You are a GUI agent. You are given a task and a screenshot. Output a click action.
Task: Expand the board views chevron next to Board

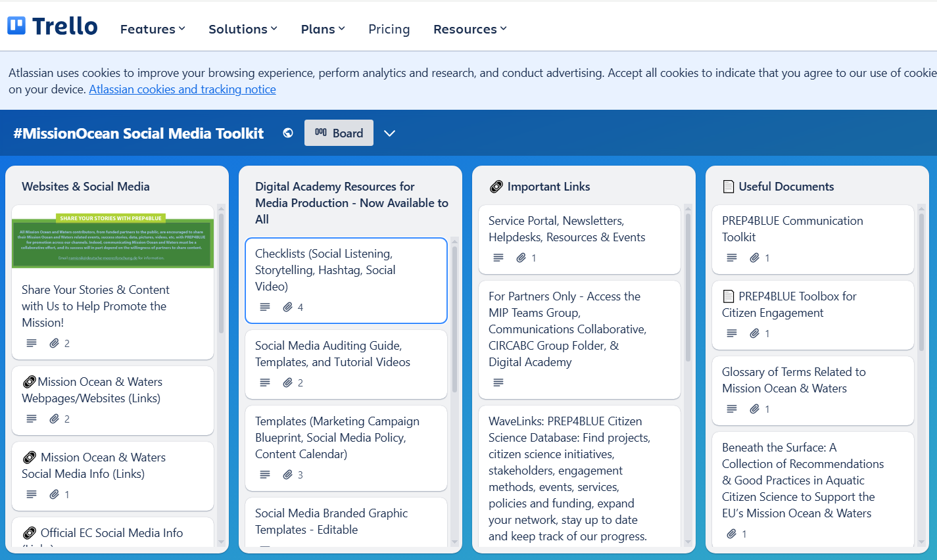click(389, 133)
